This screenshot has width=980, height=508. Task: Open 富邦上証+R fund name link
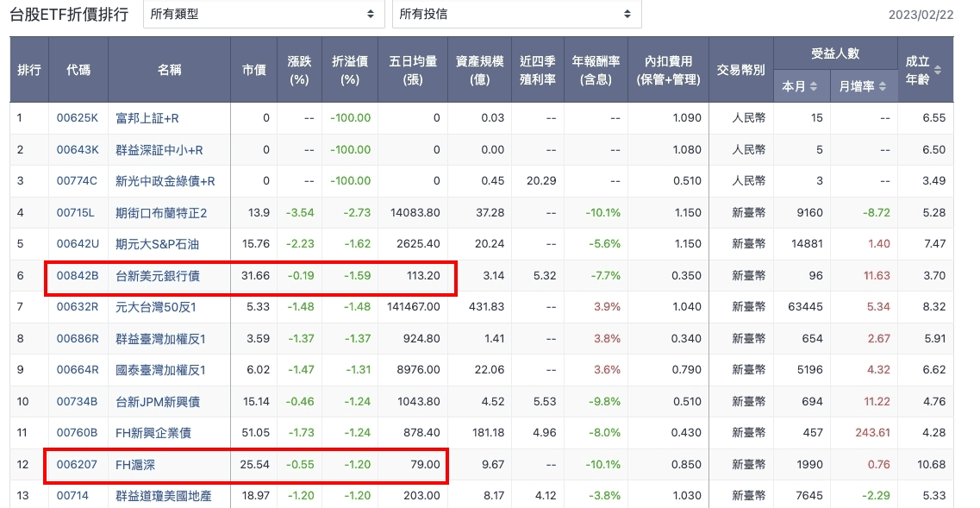(x=147, y=117)
